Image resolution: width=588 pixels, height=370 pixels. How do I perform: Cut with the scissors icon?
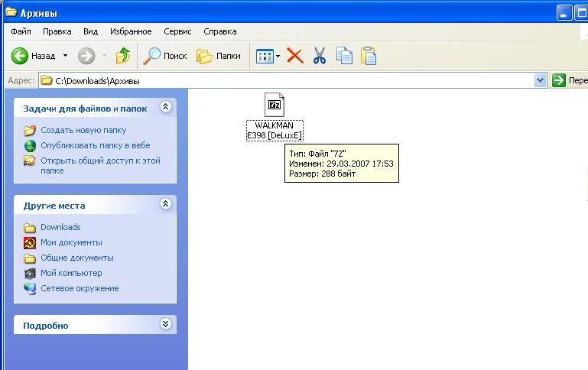click(x=320, y=56)
